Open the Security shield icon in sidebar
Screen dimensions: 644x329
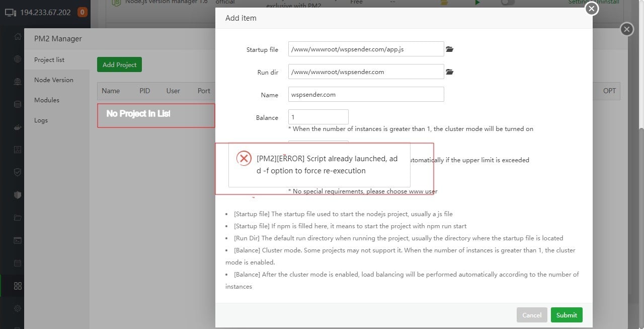tap(18, 172)
